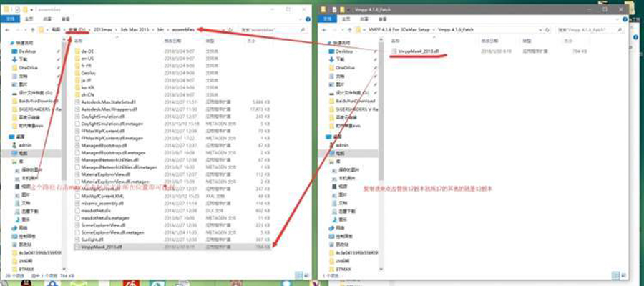
Task: Select BTMAX folder in left sidebar
Action: [27, 268]
